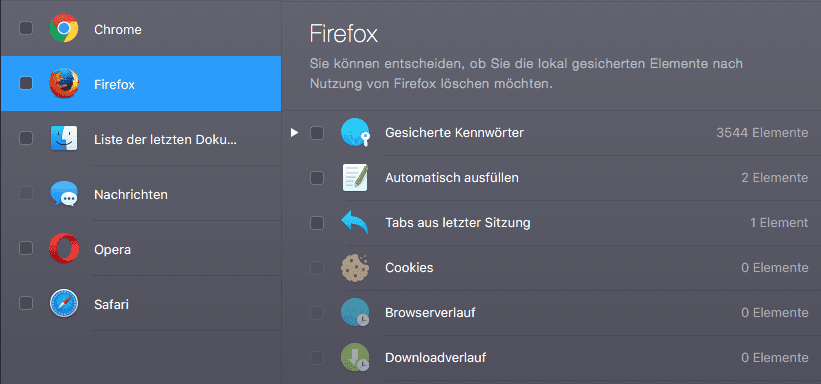Select Nachrichten in the sidebar
The image size is (821, 384).
coord(141,193)
